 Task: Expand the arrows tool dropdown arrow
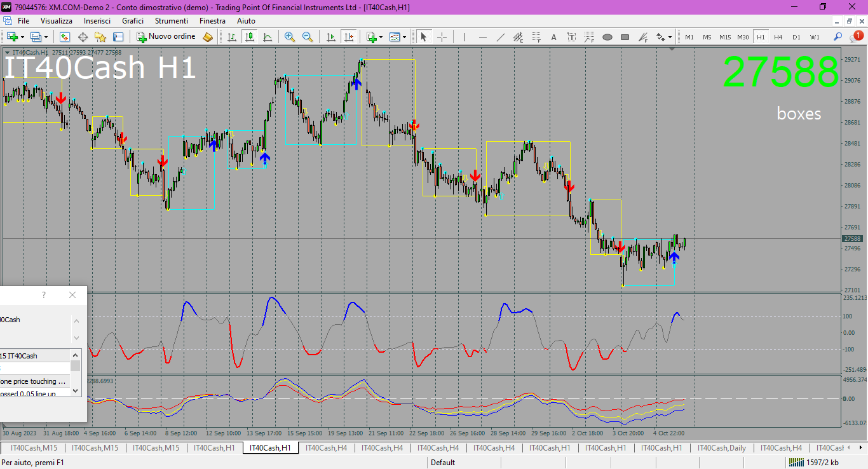(x=670, y=37)
